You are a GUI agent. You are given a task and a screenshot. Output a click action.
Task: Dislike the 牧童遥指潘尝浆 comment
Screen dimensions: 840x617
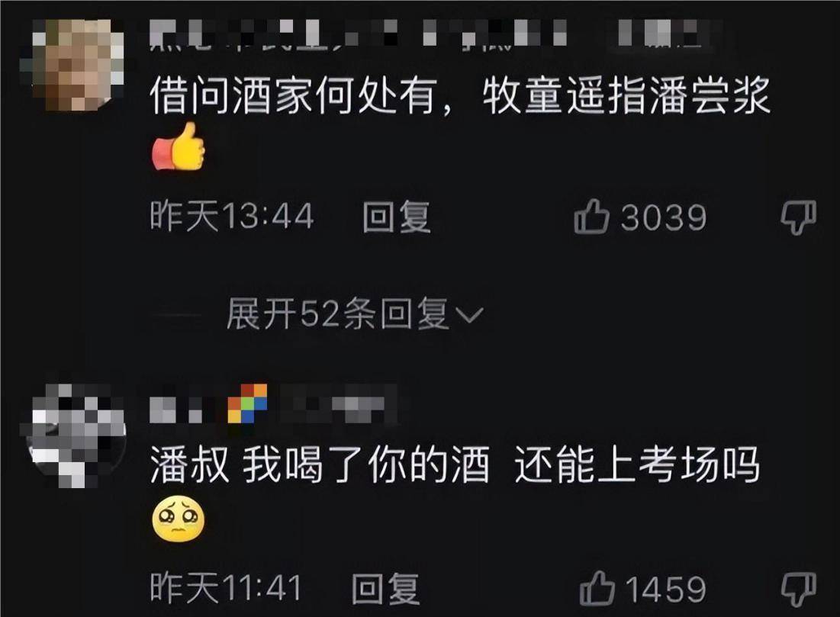798,217
